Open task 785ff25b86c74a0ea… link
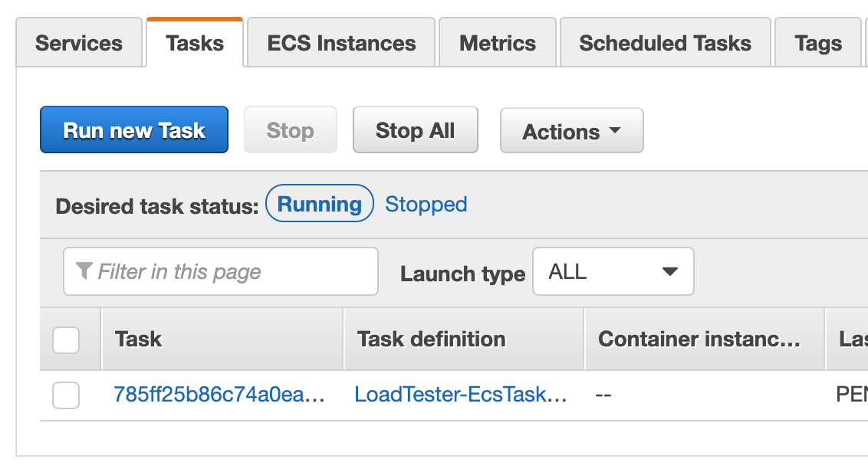The image size is (868, 469). tap(219, 395)
